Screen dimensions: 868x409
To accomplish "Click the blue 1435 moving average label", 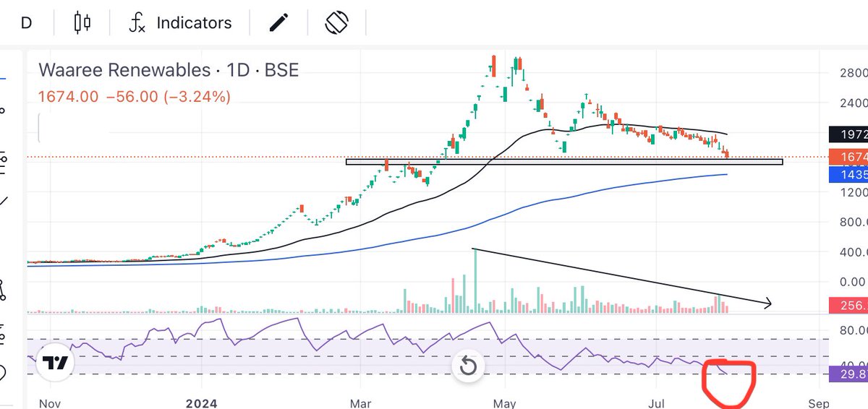I will pyautogui.click(x=848, y=174).
